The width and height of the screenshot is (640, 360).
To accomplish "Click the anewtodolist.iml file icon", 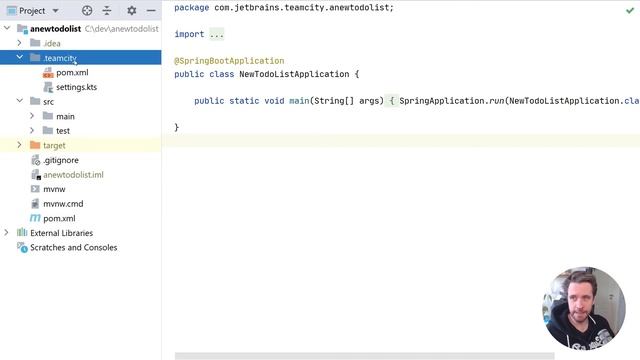I will pyautogui.click(x=36, y=175).
